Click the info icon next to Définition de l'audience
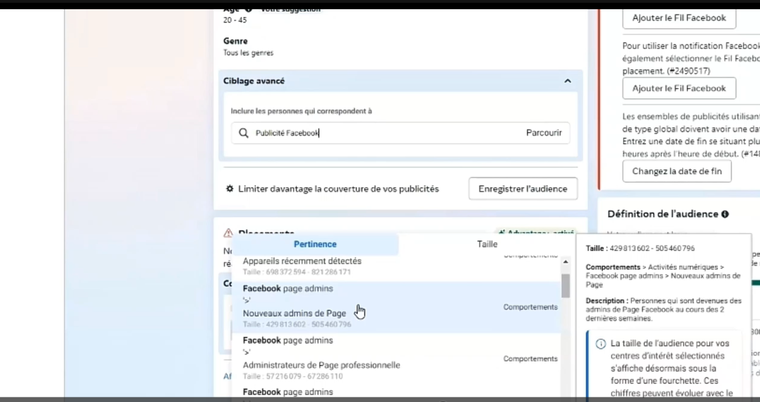760x402 pixels. coord(725,214)
